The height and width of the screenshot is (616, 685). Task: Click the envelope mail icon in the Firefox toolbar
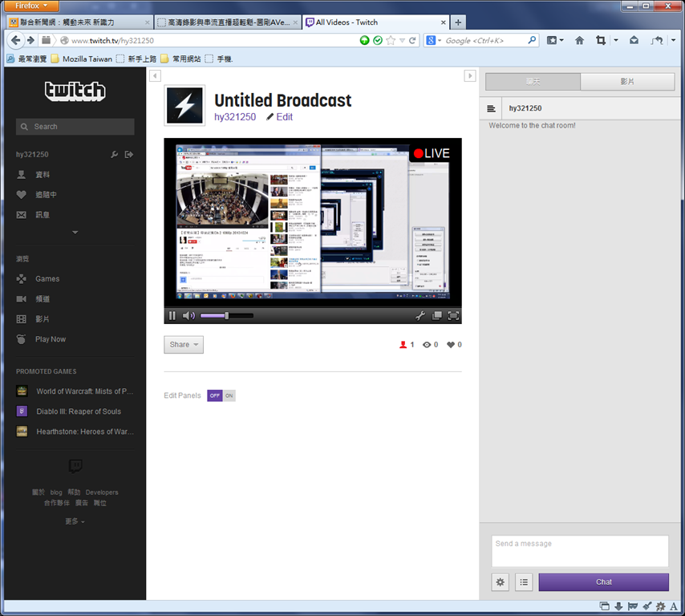[634, 40]
